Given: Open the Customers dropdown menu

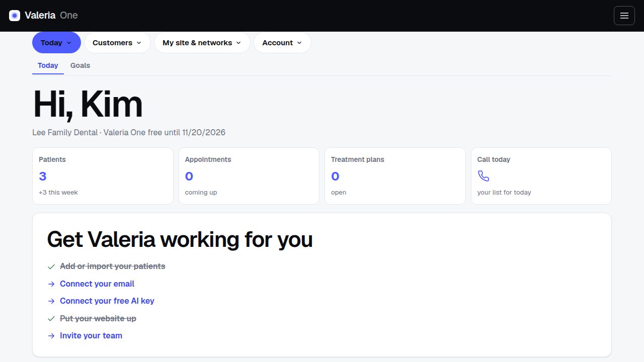Looking at the screenshot, I should point(117,43).
